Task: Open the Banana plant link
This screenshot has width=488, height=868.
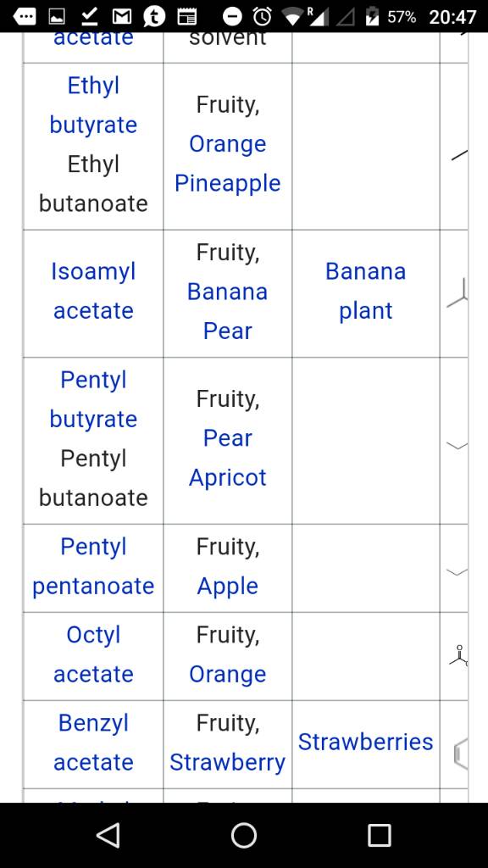Action: coord(365,291)
